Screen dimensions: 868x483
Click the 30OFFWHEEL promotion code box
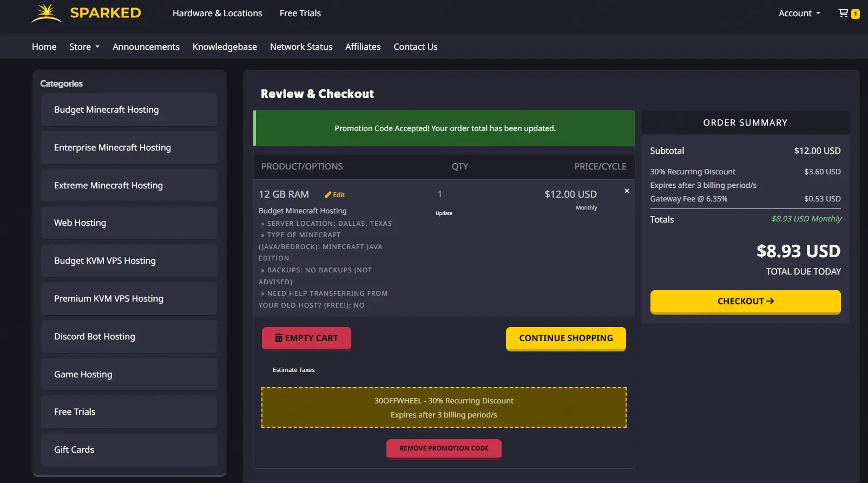(x=444, y=408)
